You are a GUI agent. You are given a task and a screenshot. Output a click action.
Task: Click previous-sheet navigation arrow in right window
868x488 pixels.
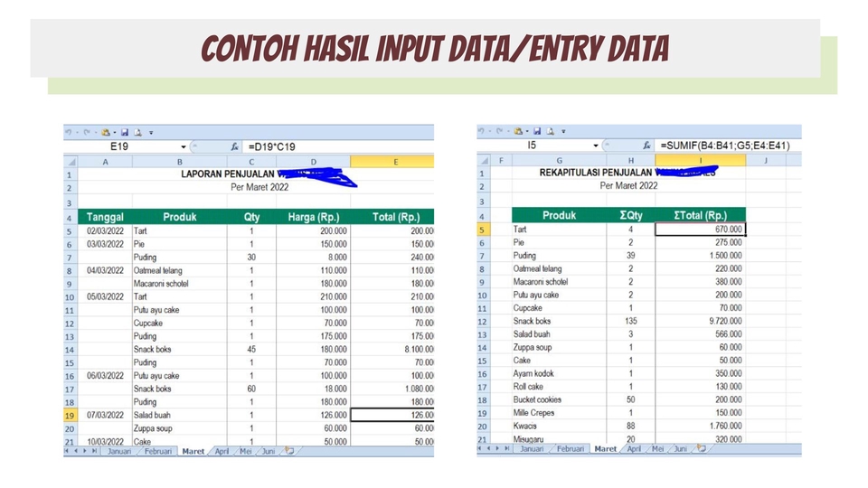click(488, 449)
